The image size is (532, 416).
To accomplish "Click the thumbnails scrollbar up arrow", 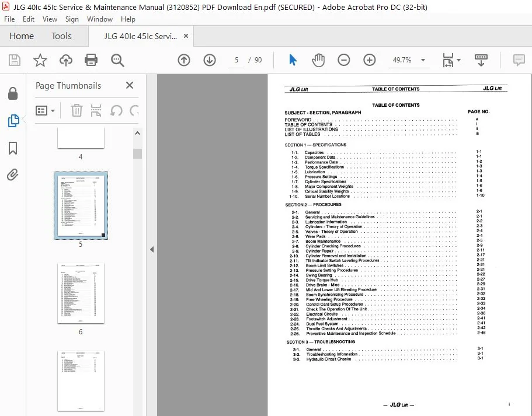I will coord(137,133).
